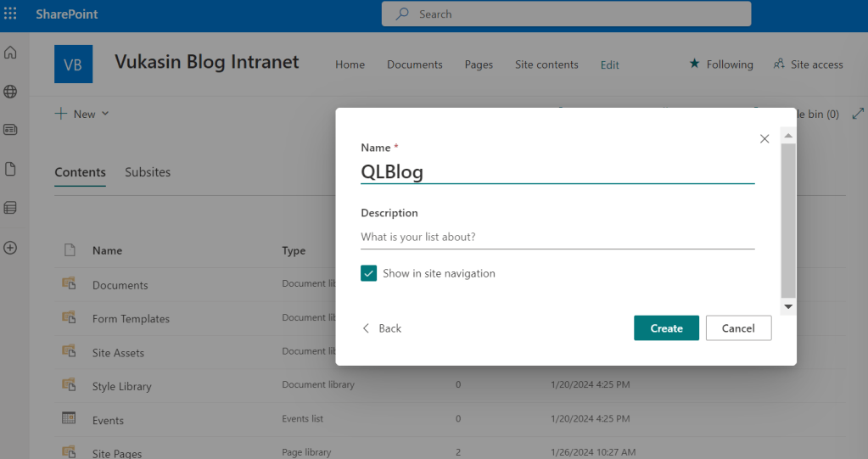Image resolution: width=868 pixels, height=459 pixels.
Task: Click the Cancel button in dialog
Action: 738,328
